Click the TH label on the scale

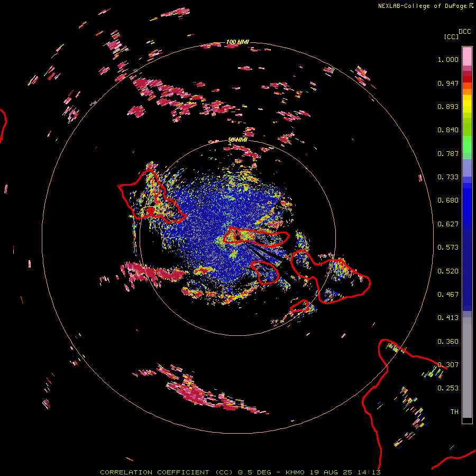(x=454, y=412)
